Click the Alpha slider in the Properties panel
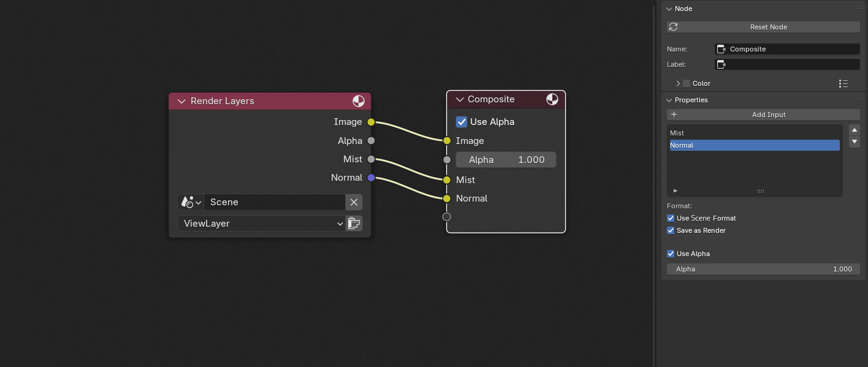Image resolution: width=868 pixels, height=367 pixels. (763, 269)
